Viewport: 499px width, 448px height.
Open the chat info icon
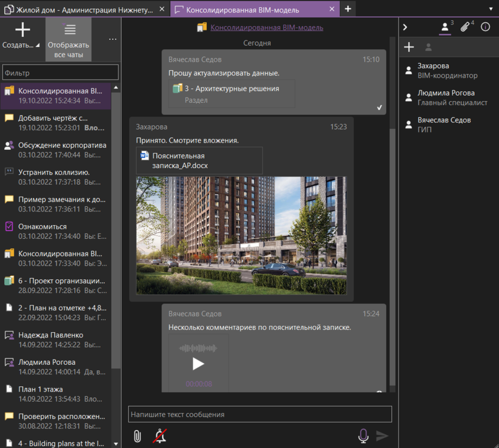click(485, 27)
